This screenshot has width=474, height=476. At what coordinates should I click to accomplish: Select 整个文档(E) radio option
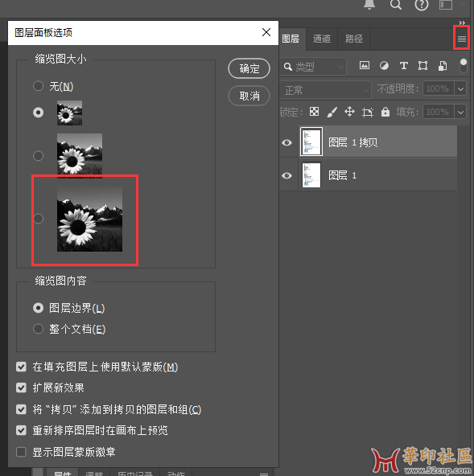pos(38,329)
